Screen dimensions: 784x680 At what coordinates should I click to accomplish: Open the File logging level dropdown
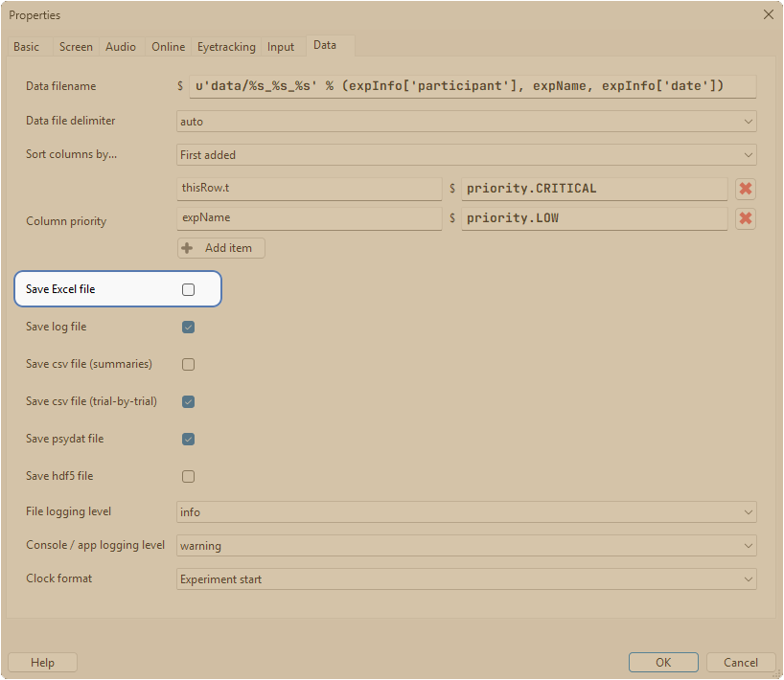coord(466,512)
